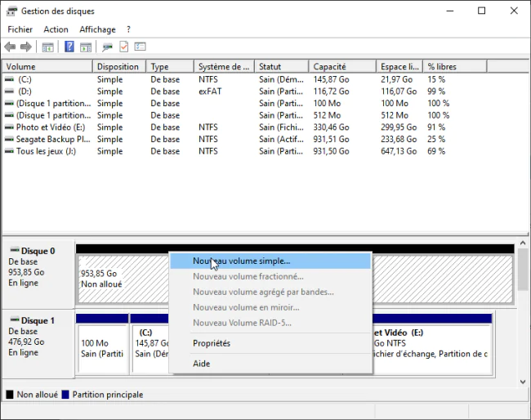Click the 299,95 Go free space cell
Screen dimensions: 531x420
(399, 127)
